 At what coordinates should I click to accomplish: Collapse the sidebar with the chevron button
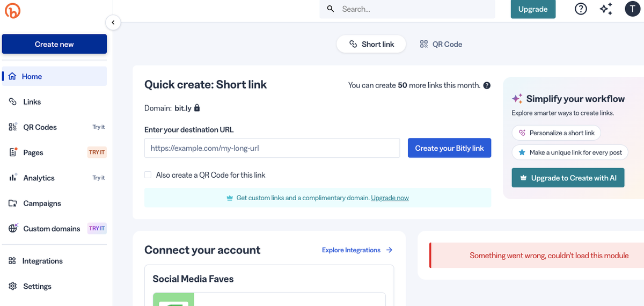coord(113,23)
